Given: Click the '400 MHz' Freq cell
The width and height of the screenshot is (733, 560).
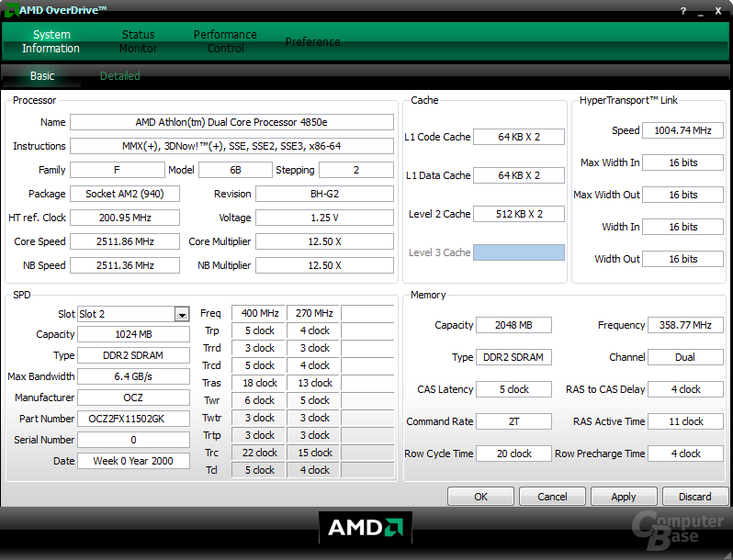Looking at the screenshot, I should tap(259, 313).
